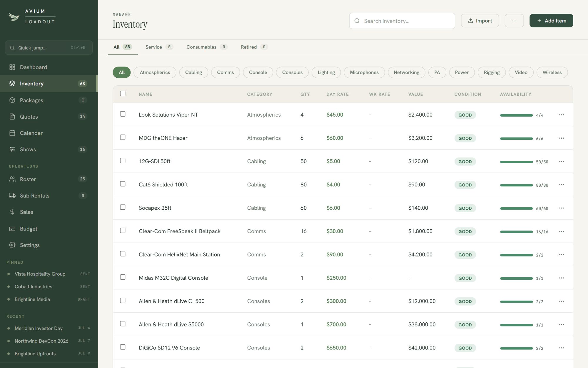Screen dimensions: 588x368
Task: Open the Dashboard grid icon
Action: 12,67
